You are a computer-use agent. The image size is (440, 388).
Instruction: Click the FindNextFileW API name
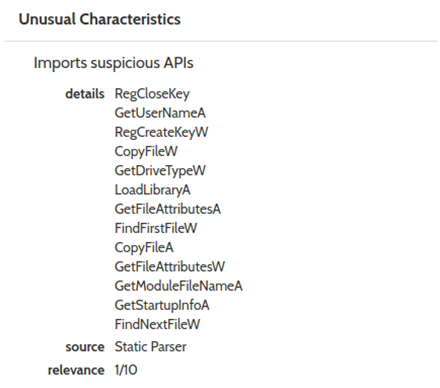[157, 324]
